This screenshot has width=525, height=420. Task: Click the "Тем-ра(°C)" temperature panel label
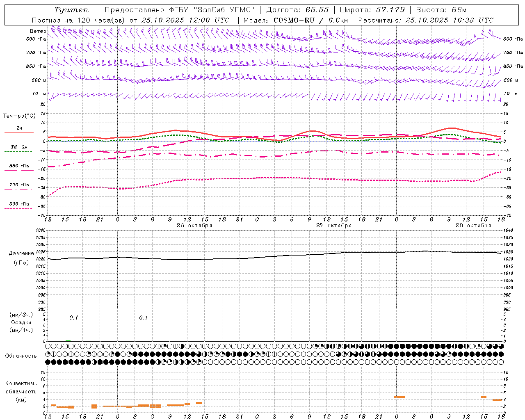pos(19,116)
